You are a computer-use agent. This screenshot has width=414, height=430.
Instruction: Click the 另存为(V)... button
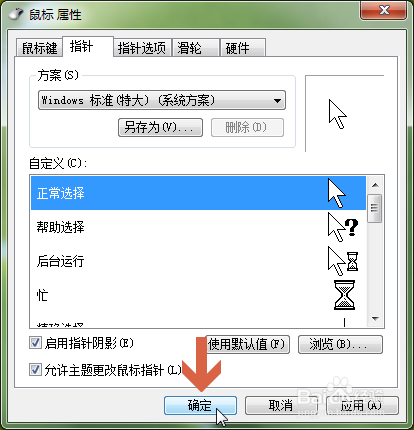[x=160, y=127]
